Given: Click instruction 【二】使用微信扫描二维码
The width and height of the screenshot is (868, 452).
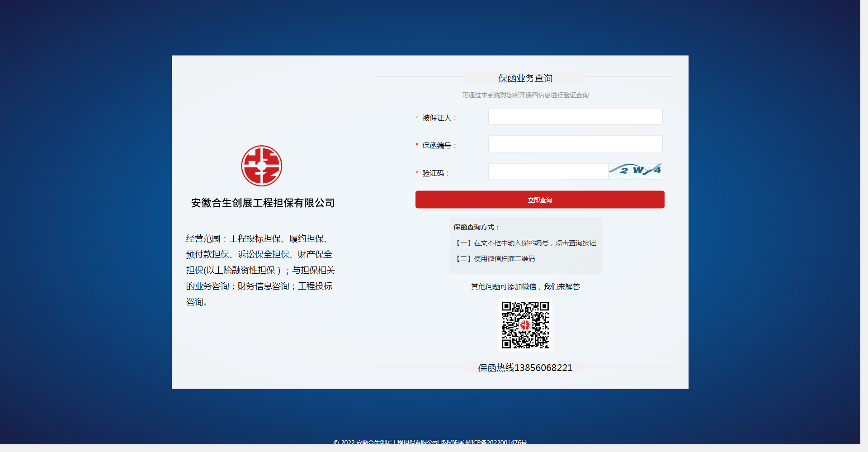Looking at the screenshot, I should coord(495,258).
